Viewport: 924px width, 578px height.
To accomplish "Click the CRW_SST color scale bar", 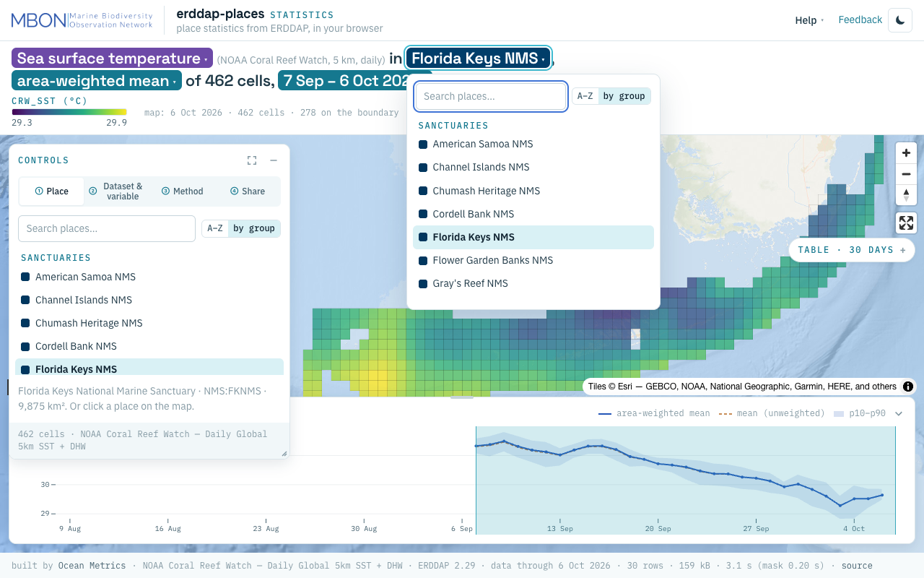I will pyautogui.click(x=69, y=112).
